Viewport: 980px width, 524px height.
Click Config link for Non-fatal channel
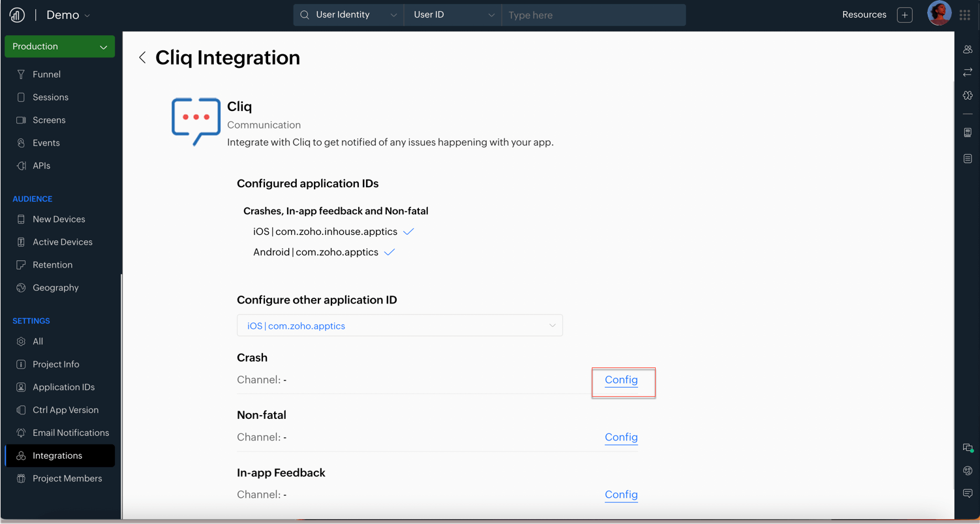621,437
